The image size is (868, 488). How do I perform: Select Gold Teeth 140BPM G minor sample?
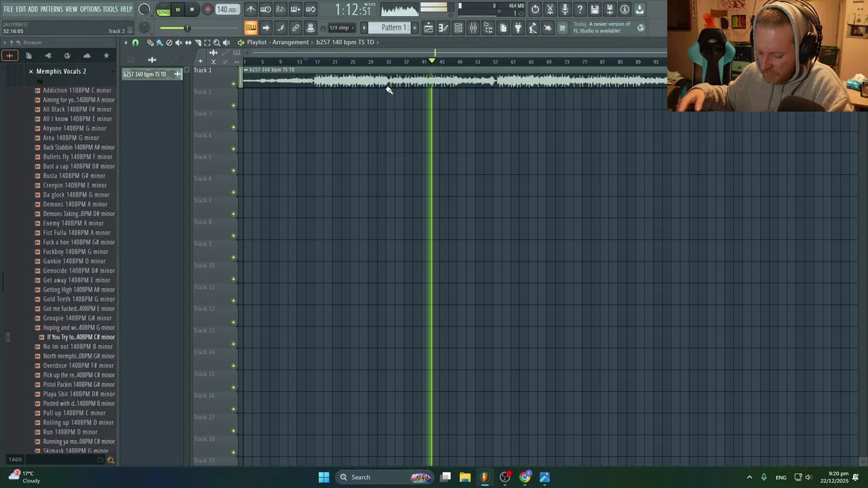[79, 299]
